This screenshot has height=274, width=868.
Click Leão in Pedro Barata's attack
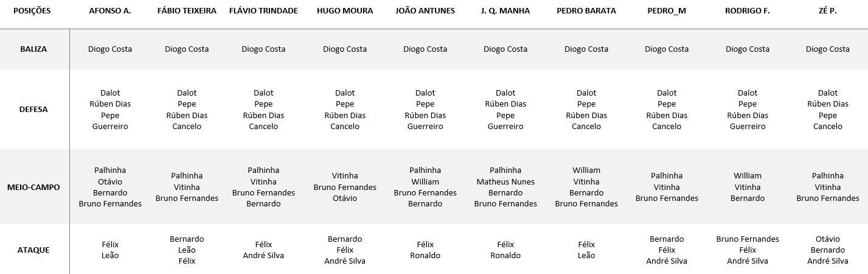pyautogui.click(x=586, y=256)
